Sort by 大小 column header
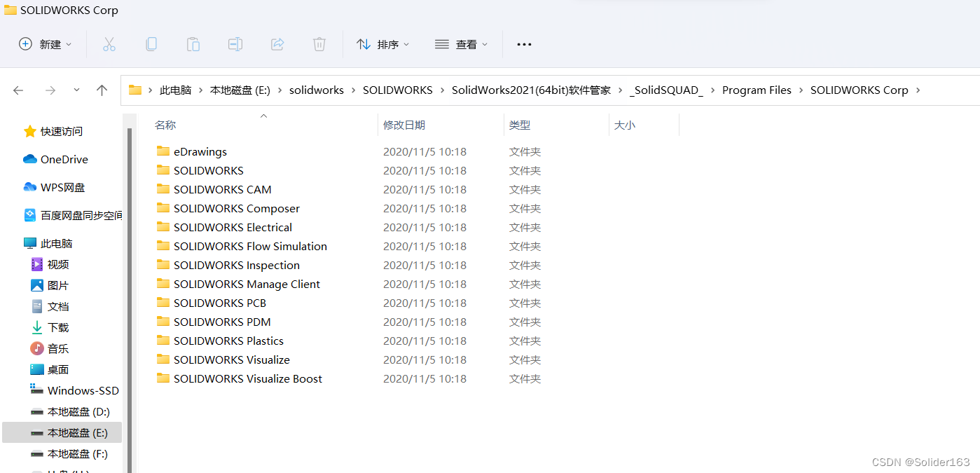980x473 pixels. click(625, 125)
